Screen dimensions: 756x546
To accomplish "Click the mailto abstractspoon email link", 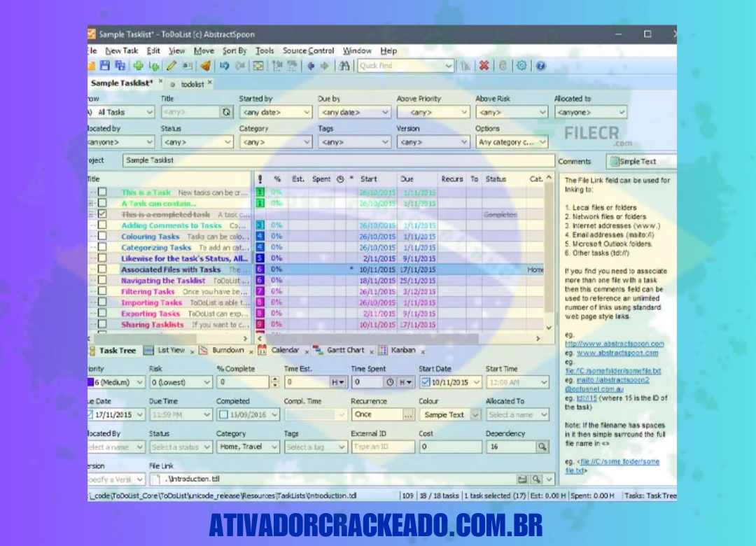I will (x=612, y=380).
